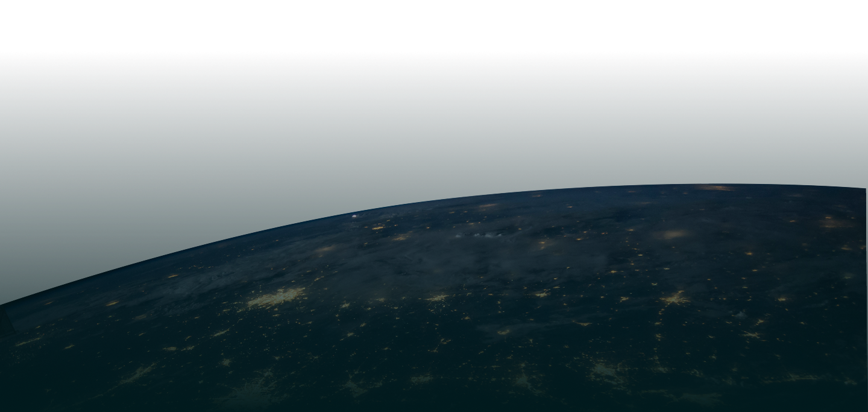868x412 pixels.
Task: Click the star-shaped city lights on the right
Action: 675,298
